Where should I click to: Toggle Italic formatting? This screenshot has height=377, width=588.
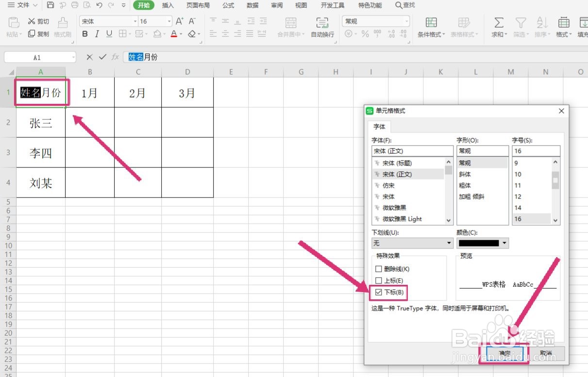[97, 34]
